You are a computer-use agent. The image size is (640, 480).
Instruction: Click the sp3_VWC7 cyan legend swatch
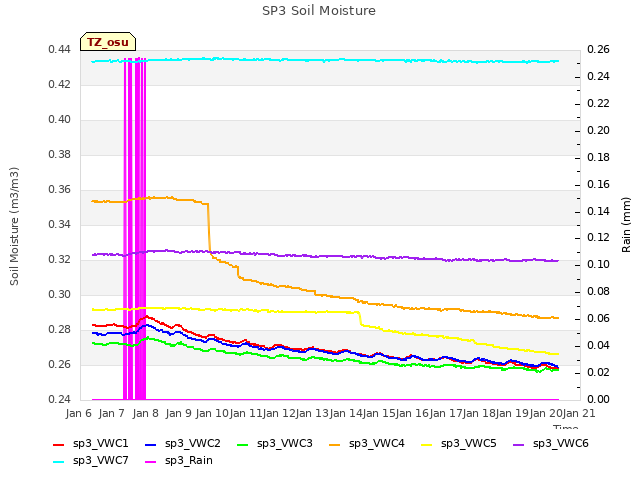tap(59, 462)
